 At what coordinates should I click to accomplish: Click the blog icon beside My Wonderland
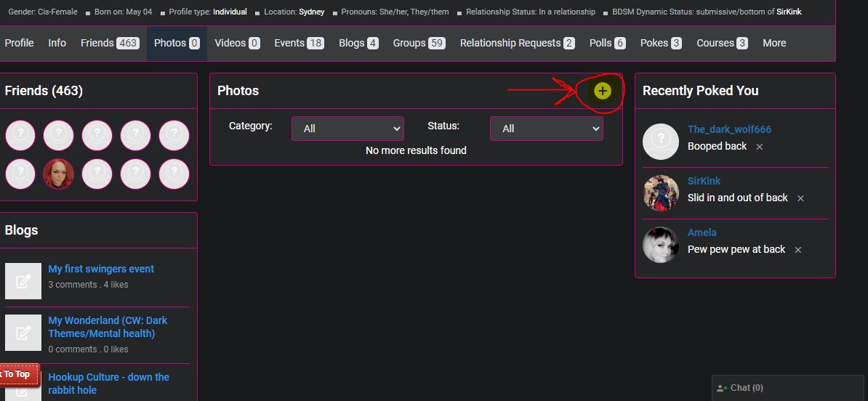[x=23, y=333]
